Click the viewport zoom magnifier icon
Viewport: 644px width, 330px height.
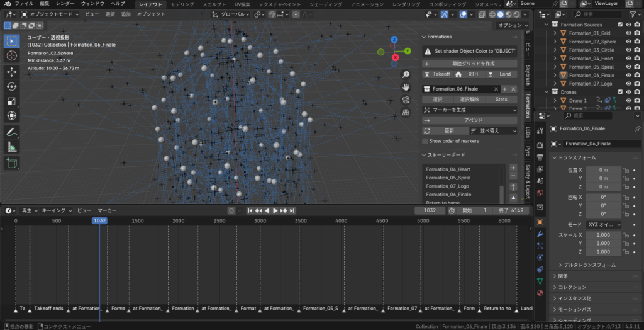coord(406,74)
